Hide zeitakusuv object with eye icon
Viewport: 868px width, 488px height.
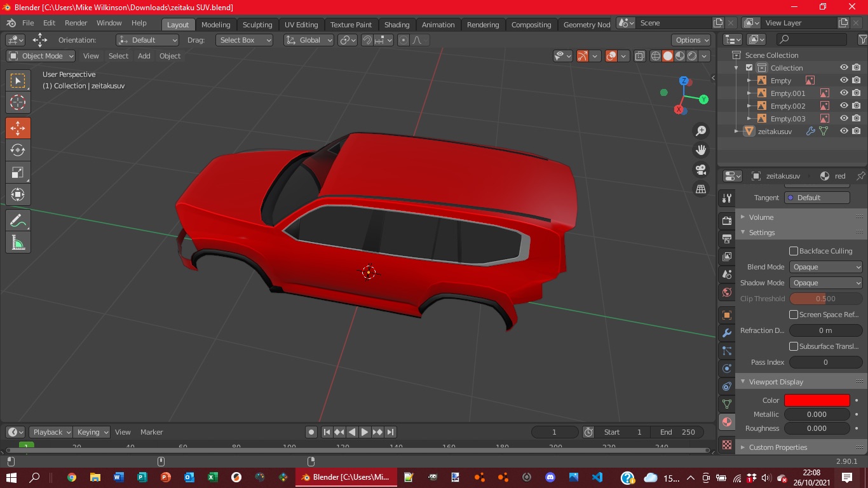(844, 132)
